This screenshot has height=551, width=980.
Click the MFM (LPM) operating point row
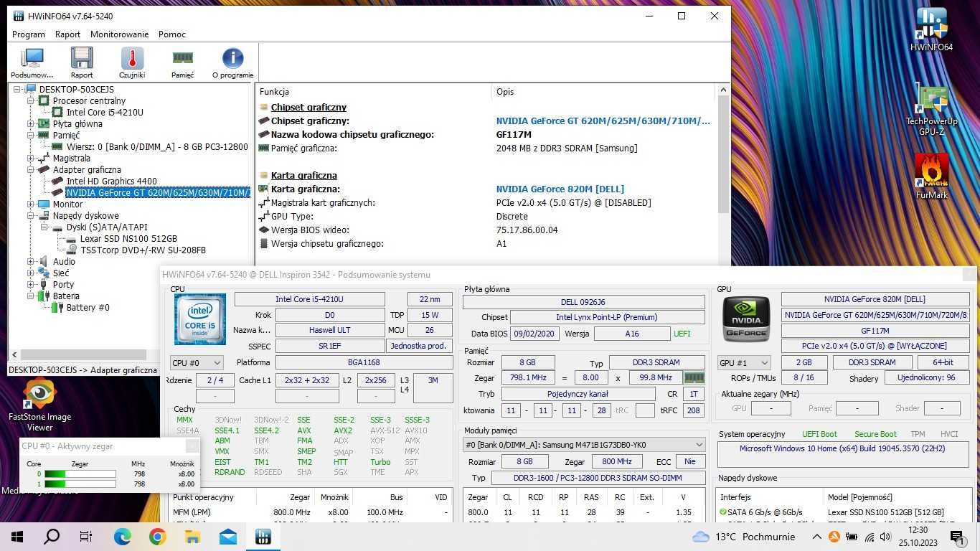coord(310,512)
